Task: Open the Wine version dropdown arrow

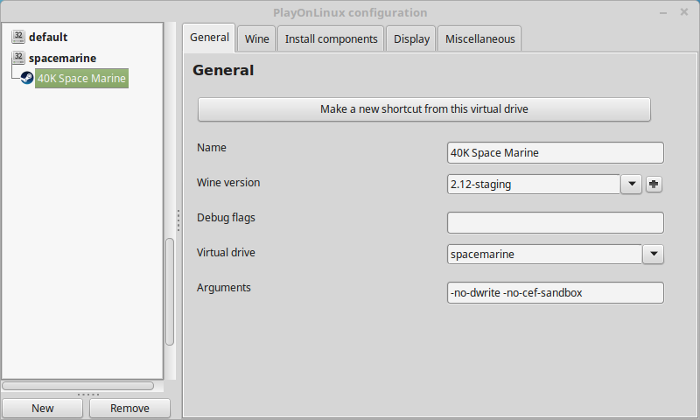Action: coord(631,184)
